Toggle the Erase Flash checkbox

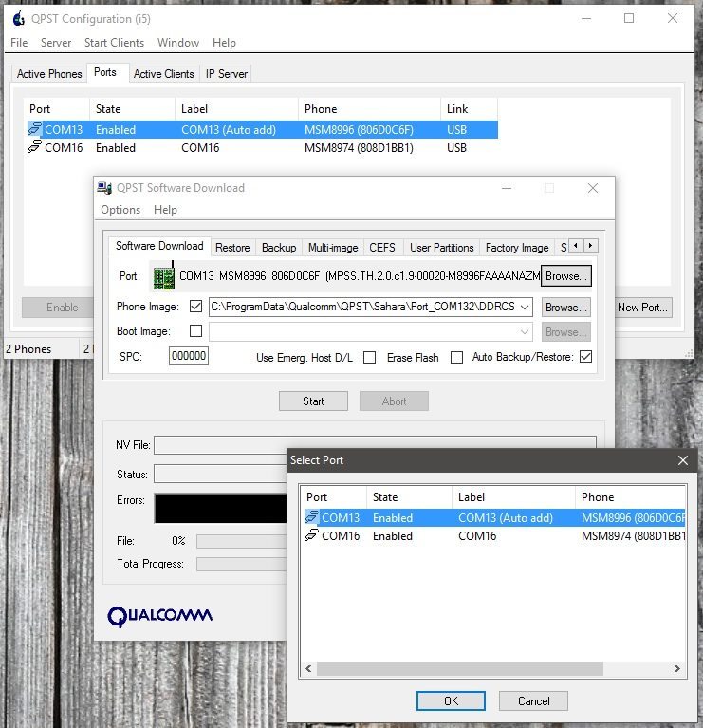[x=456, y=358]
